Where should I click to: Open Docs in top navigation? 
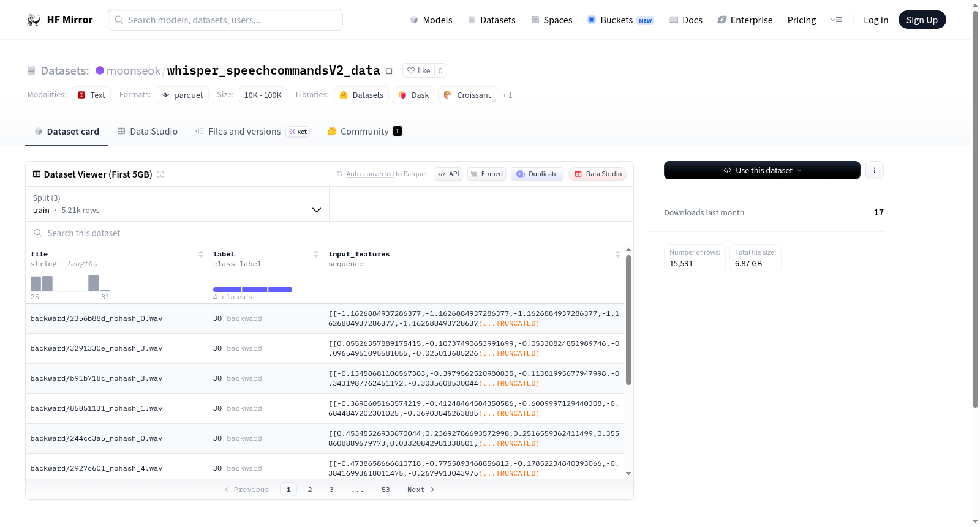[x=686, y=20]
